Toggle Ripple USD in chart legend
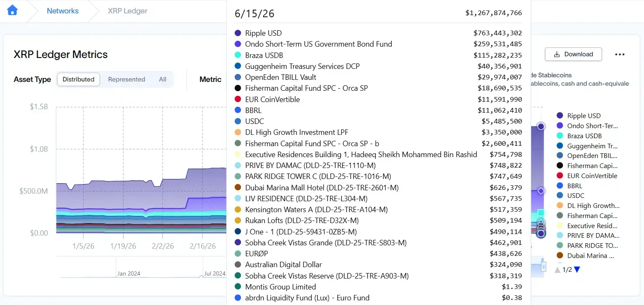 click(579, 116)
